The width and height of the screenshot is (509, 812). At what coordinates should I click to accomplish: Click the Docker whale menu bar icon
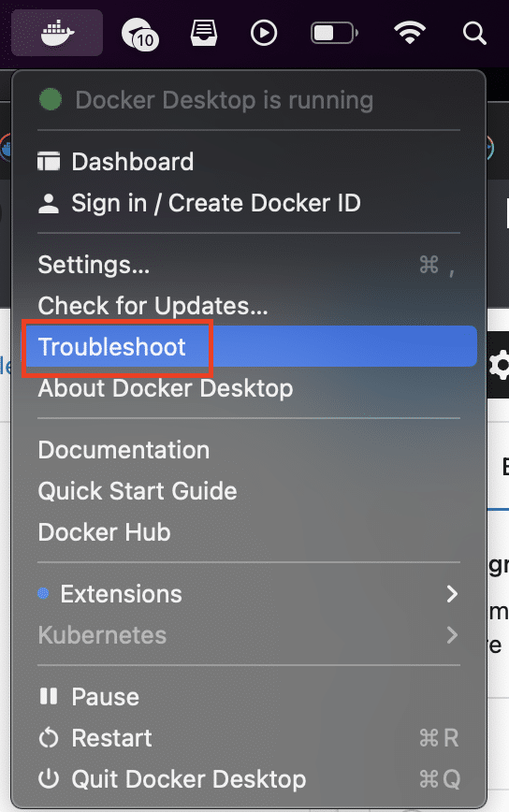pos(57,33)
